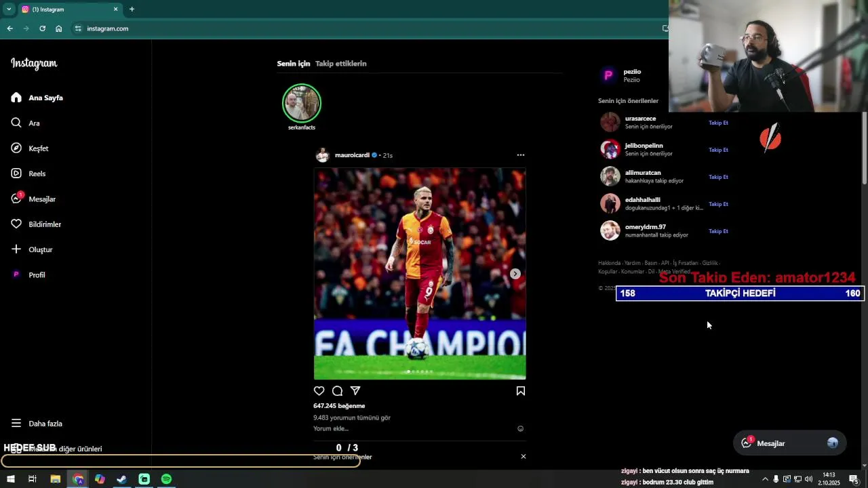
Task: Open Profil from the sidebar
Action: pyautogui.click(x=28, y=275)
